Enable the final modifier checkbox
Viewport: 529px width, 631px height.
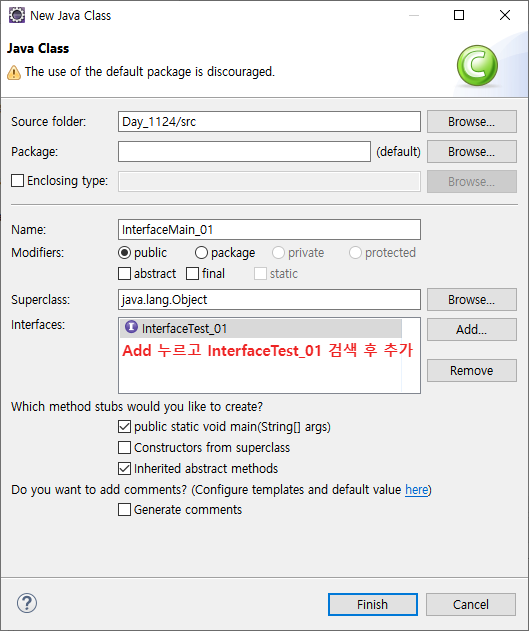coord(193,274)
